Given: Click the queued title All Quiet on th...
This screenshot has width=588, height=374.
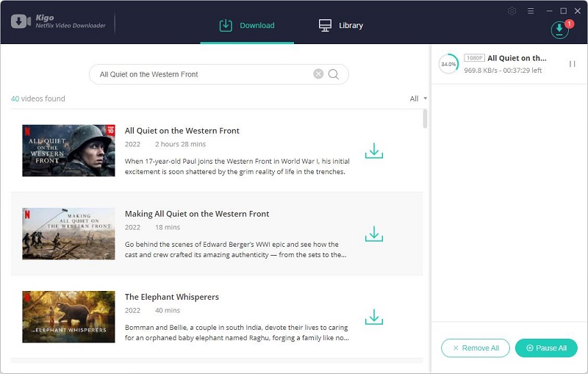Looking at the screenshot, I should tap(517, 58).
